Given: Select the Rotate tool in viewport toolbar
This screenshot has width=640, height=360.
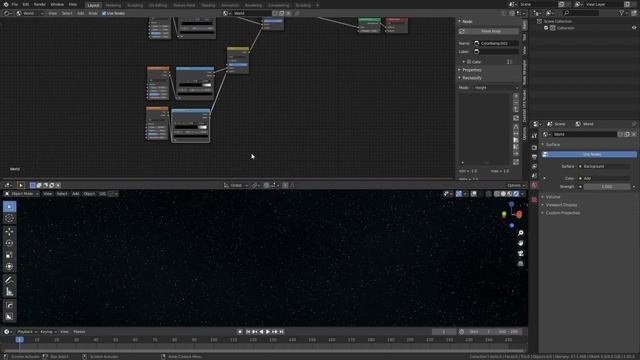Looking at the screenshot, I should pyautogui.click(x=9, y=243).
